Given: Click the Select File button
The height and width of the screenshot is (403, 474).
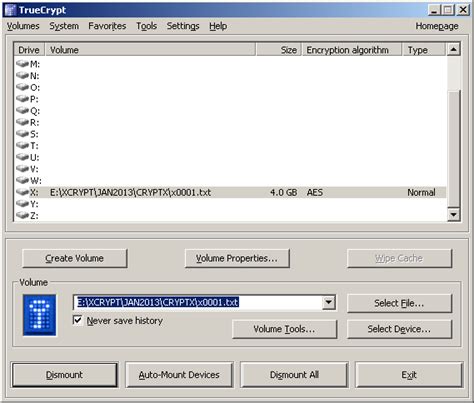Looking at the screenshot, I should click(399, 303).
